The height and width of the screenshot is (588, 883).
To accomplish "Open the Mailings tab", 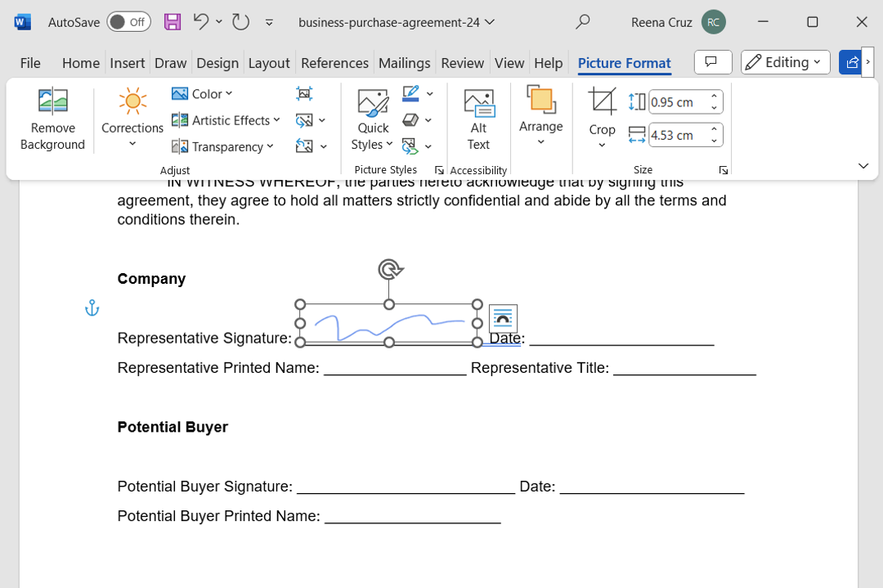I will pyautogui.click(x=404, y=62).
